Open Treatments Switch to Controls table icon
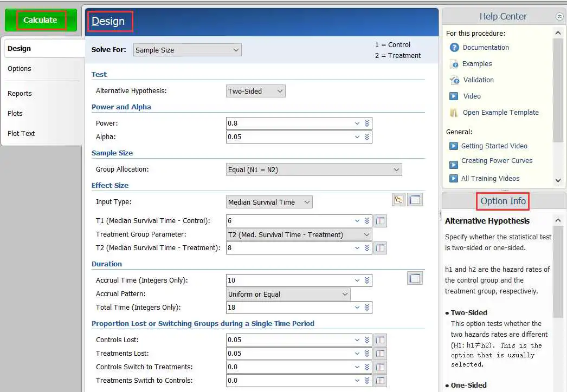The width and height of the screenshot is (567, 392). click(x=380, y=381)
